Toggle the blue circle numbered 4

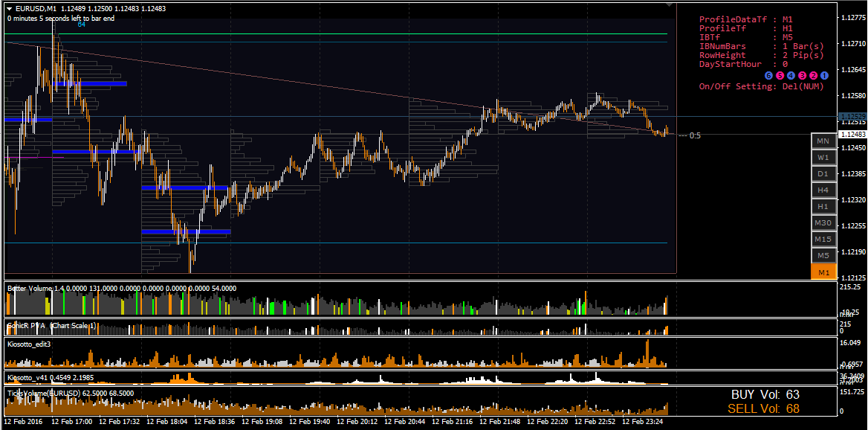click(791, 75)
